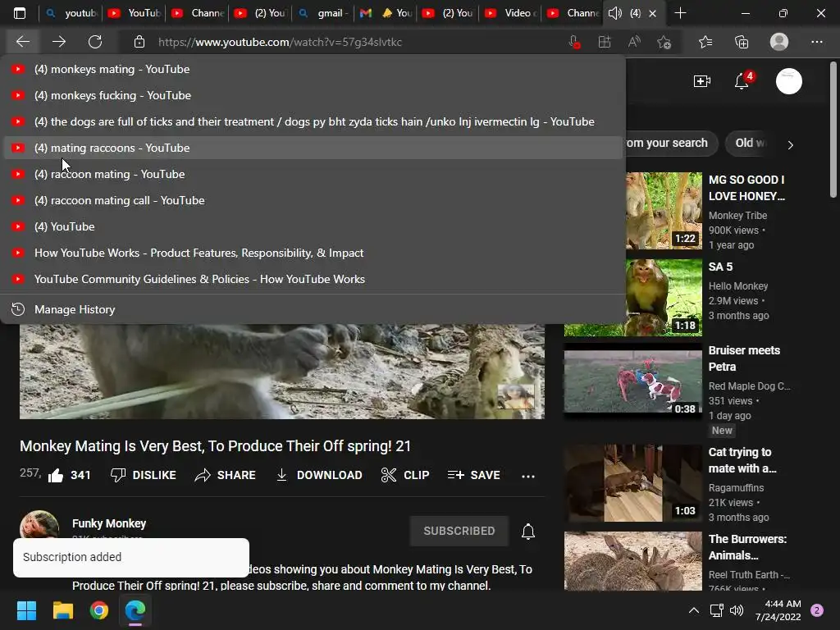Click CLIP scissors button
The width and height of the screenshot is (840, 630).
click(x=405, y=475)
